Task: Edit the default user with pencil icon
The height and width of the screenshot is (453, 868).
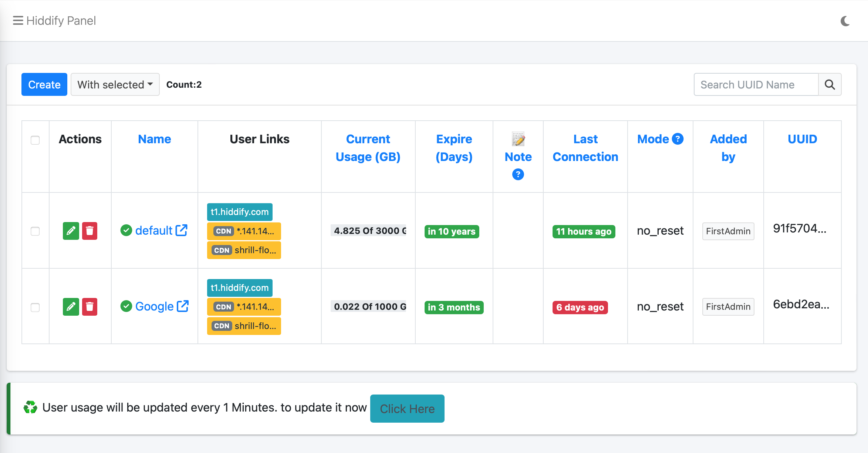Action: pos(71,231)
